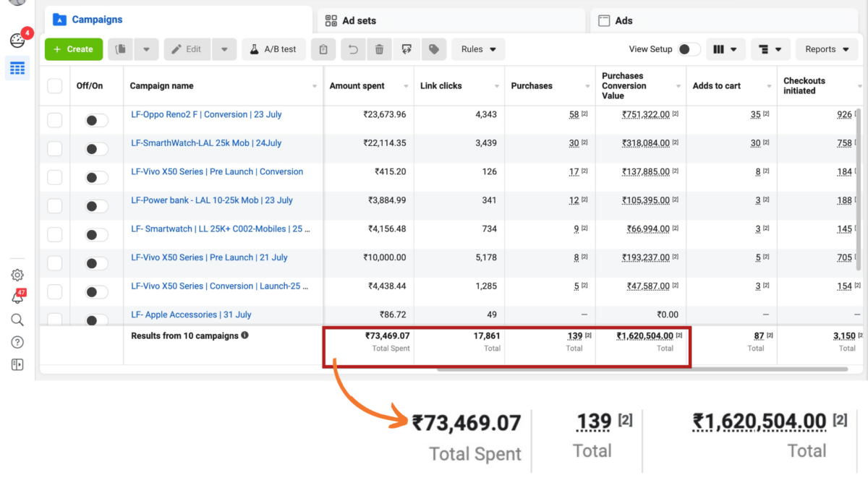The height and width of the screenshot is (488, 868).
Task: Turn on LF-Oppo Reno2 F campaign switch
Action: pos(96,120)
